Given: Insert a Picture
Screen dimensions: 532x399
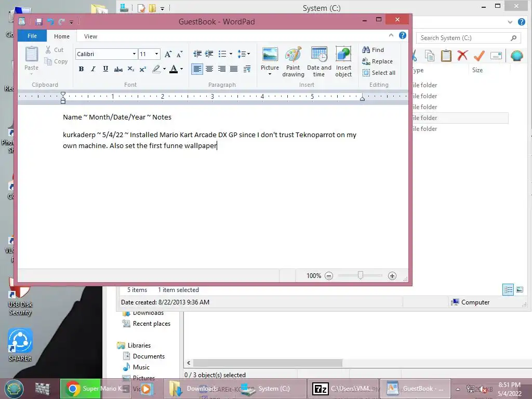Looking at the screenshot, I should pyautogui.click(x=270, y=58).
